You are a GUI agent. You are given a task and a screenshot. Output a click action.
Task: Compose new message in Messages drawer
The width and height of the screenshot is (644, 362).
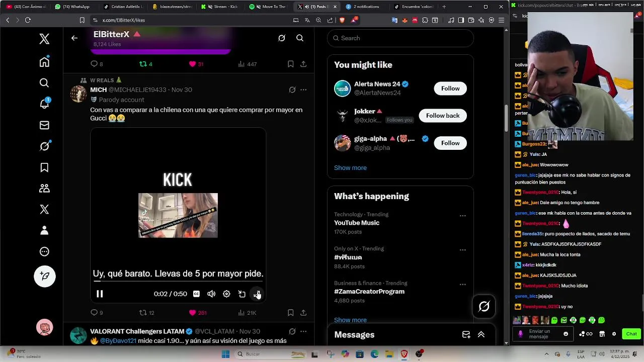click(466, 335)
